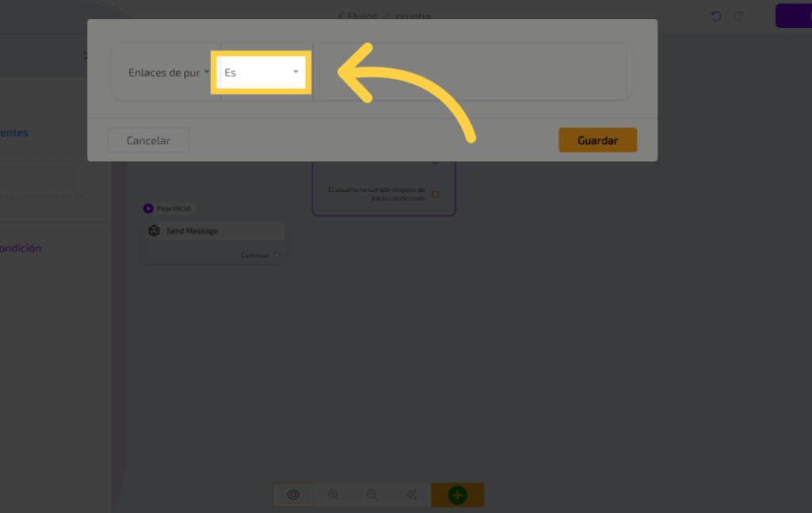The width and height of the screenshot is (812, 513).
Task: Click the Paso Inicial play icon
Action: (148, 209)
